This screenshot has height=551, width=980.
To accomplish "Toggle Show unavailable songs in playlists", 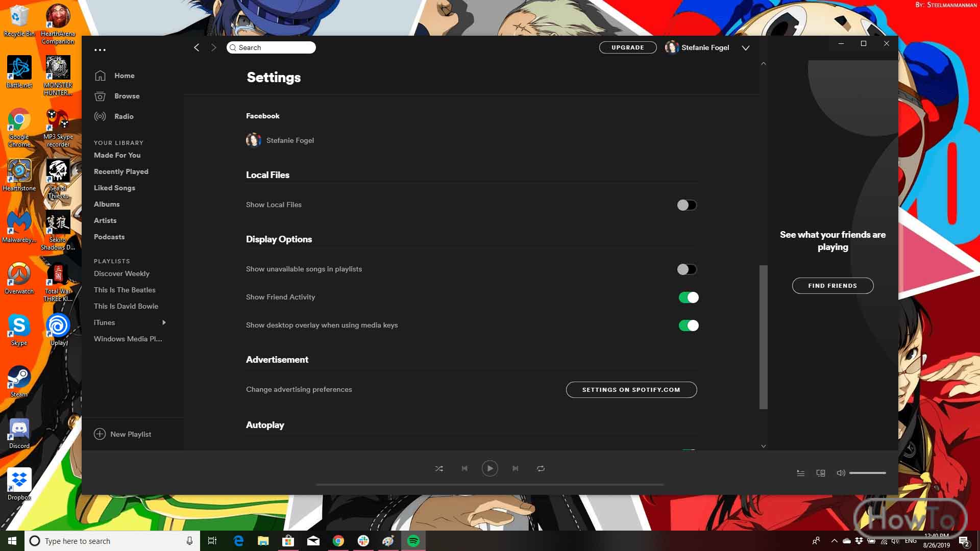I will [x=687, y=269].
